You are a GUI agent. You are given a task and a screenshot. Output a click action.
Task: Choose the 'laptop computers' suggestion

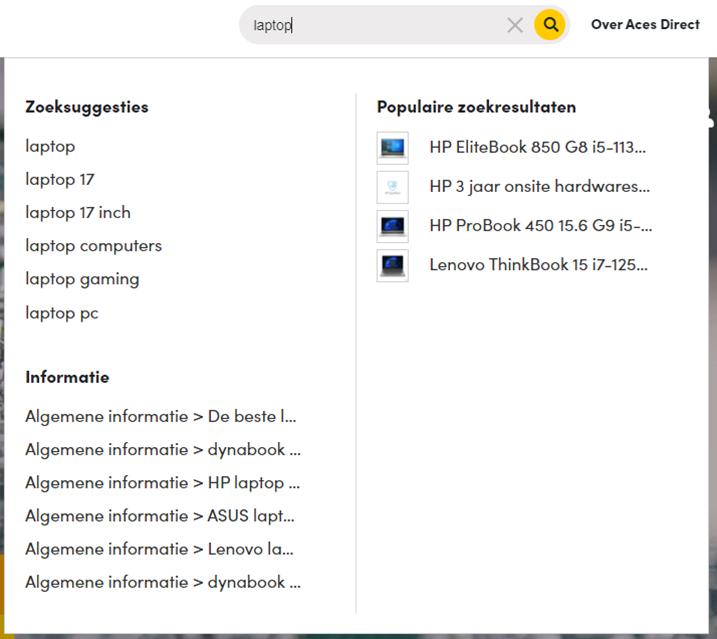click(94, 246)
